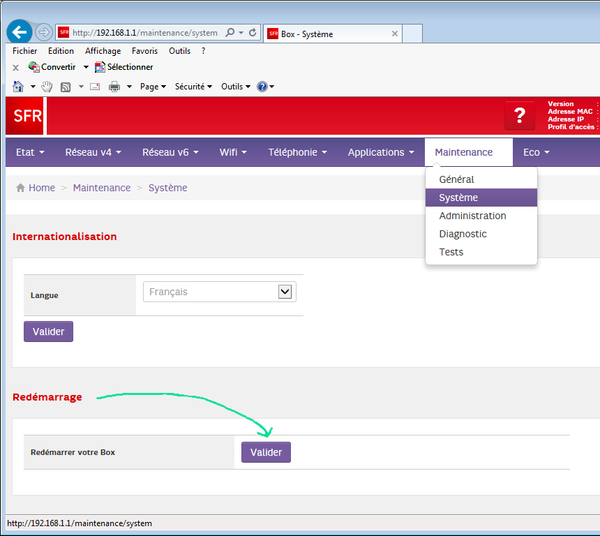Viewport: 600px width, 536px height.
Task: Expand the Téléphonie navigation menu
Action: click(297, 152)
